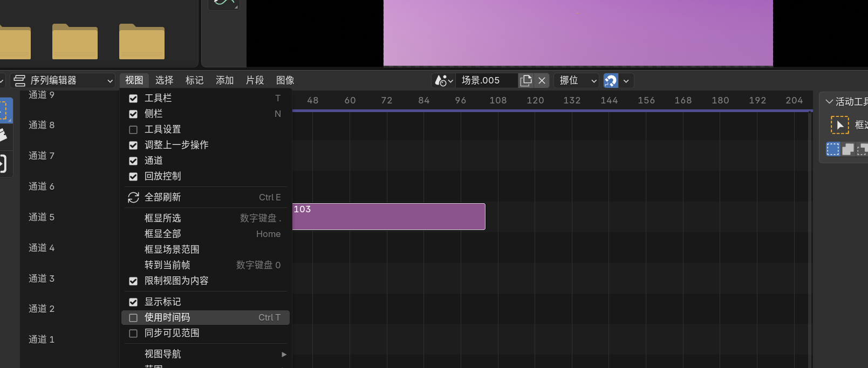Click the new scene duplicate icon

click(525, 80)
